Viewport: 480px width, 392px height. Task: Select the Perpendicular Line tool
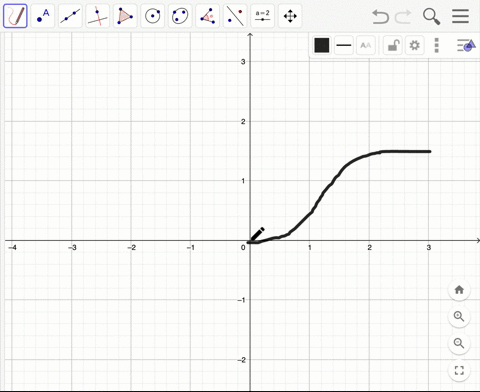point(97,16)
